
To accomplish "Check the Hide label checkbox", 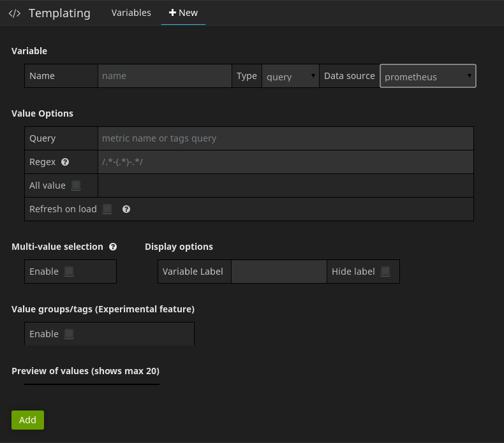I will [x=385, y=272].
